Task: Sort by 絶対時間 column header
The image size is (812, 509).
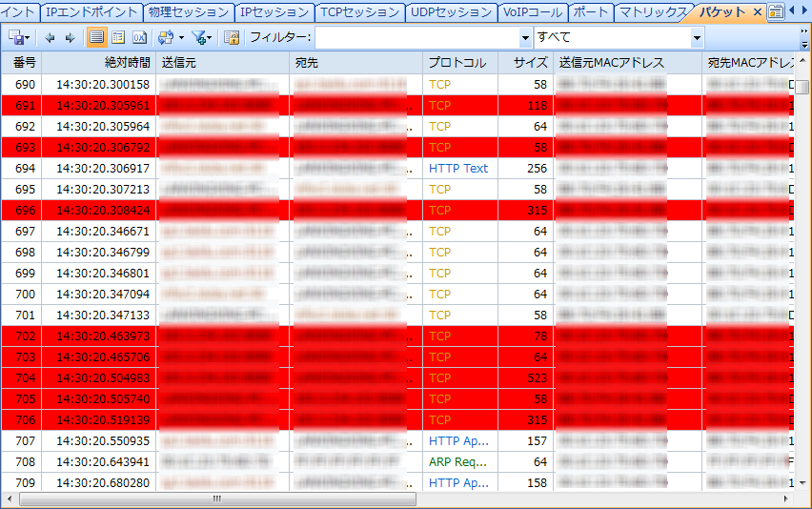Action: click(127, 63)
